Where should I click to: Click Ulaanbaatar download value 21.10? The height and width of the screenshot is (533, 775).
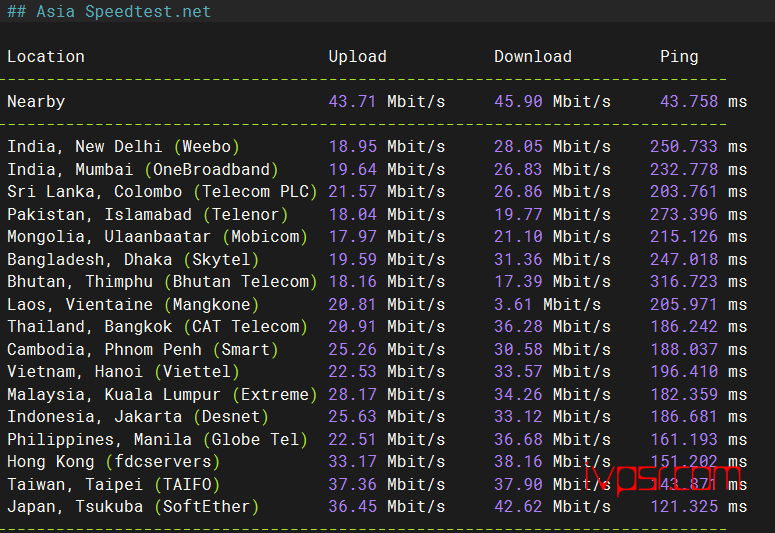point(518,236)
